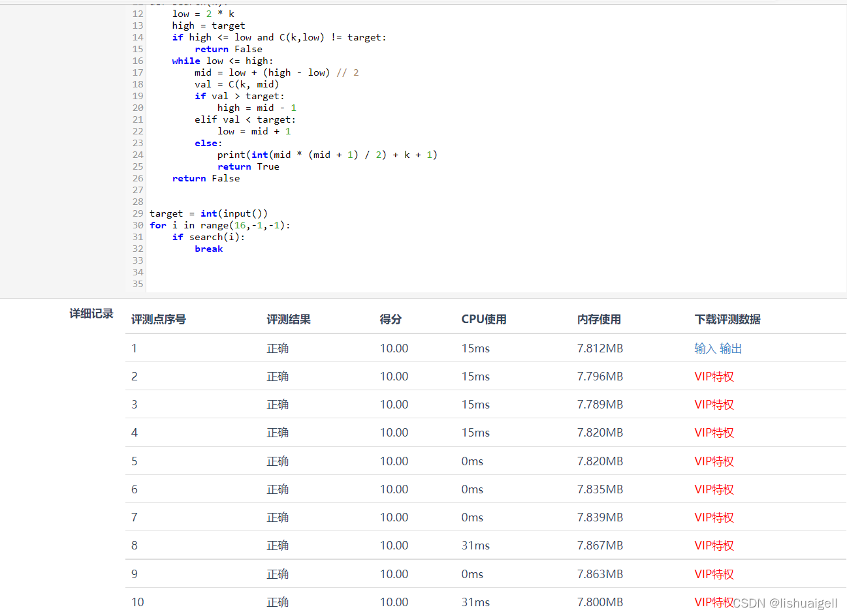The height and width of the screenshot is (616, 847).
Task: Click the 'return True' code line
Action: pos(248,166)
